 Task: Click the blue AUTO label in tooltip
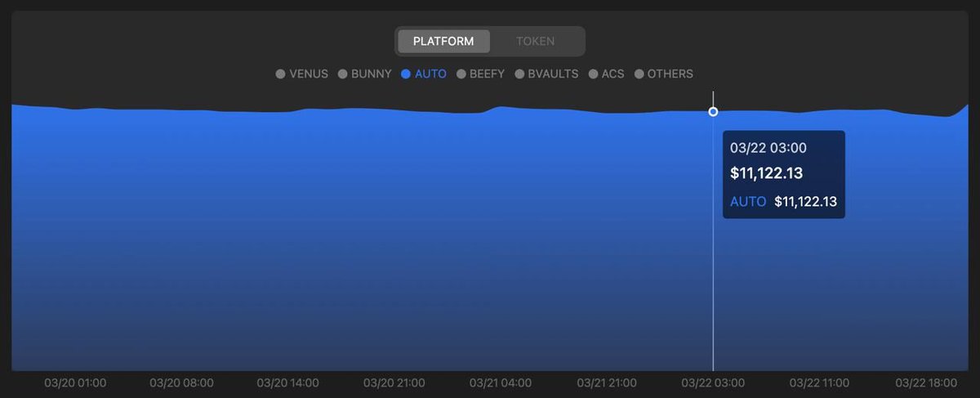pyautogui.click(x=748, y=201)
